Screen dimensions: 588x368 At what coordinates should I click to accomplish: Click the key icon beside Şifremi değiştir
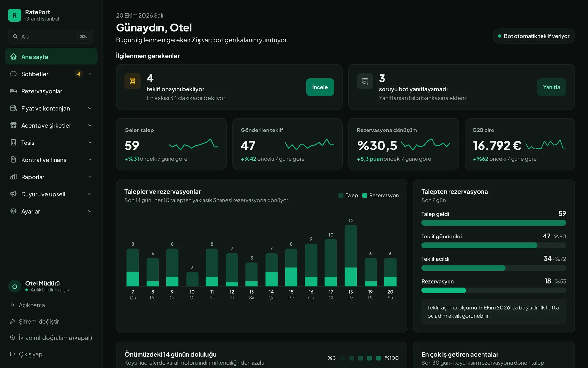pyautogui.click(x=13, y=321)
